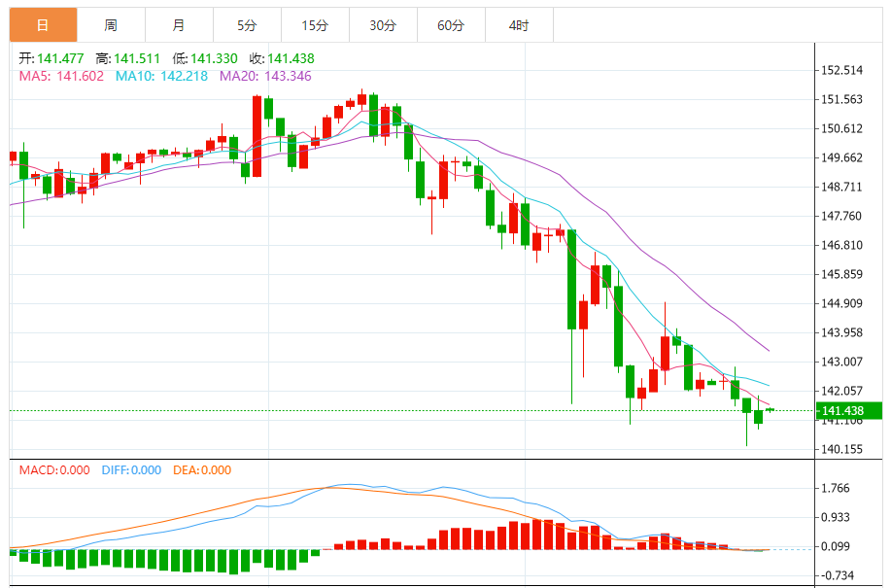Click the DEA:0.000 label

coord(202,470)
